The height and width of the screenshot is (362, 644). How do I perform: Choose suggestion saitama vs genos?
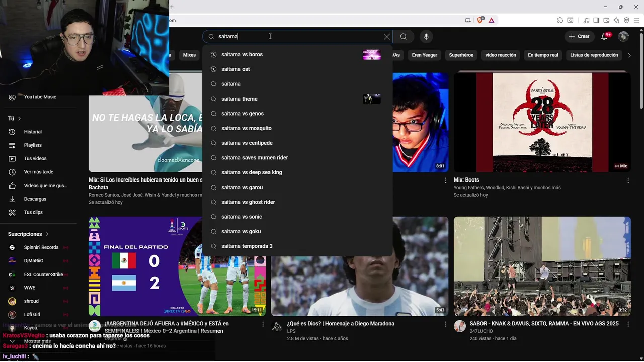(x=297, y=114)
